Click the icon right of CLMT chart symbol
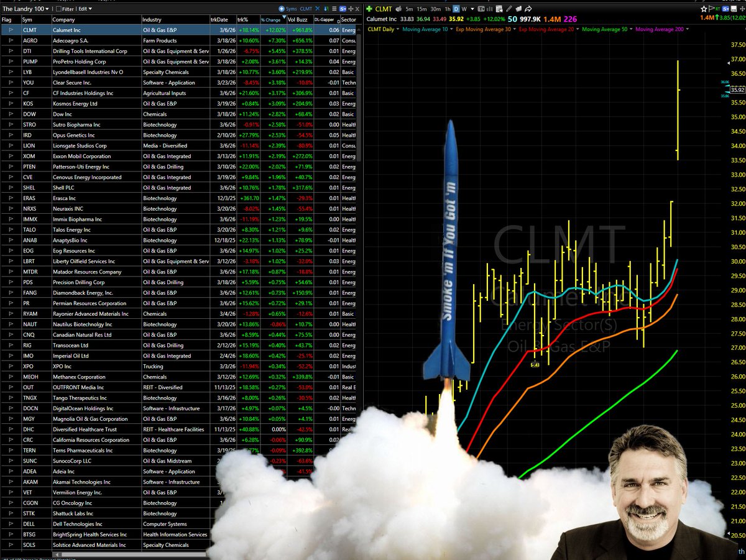The width and height of the screenshot is (746, 560). tap(399, 9)
